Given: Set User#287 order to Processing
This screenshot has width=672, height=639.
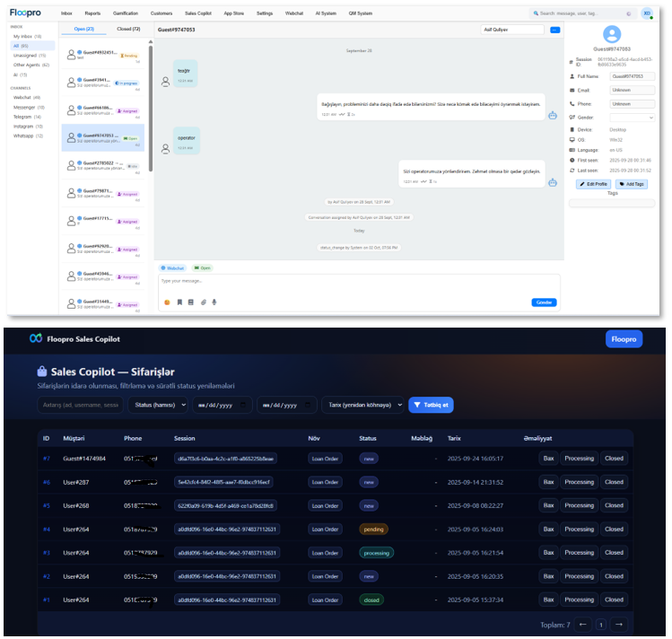Looking at the screenshot, I should [579, 482].
